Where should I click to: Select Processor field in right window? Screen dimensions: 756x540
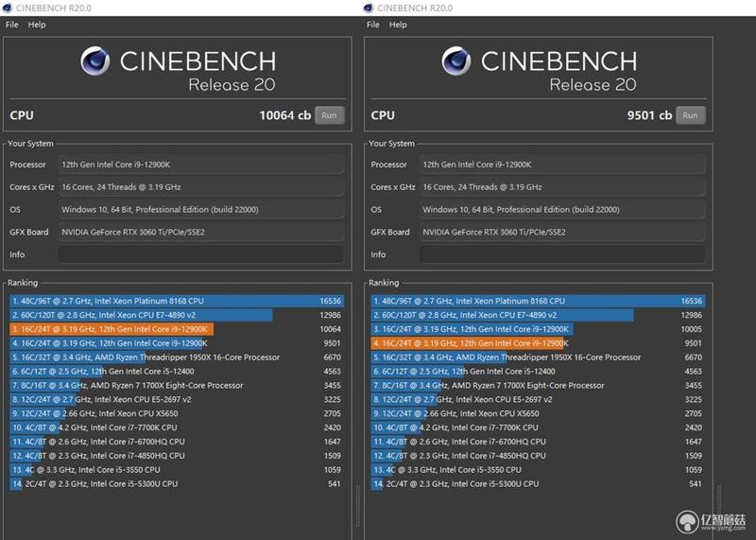(562, 165)
